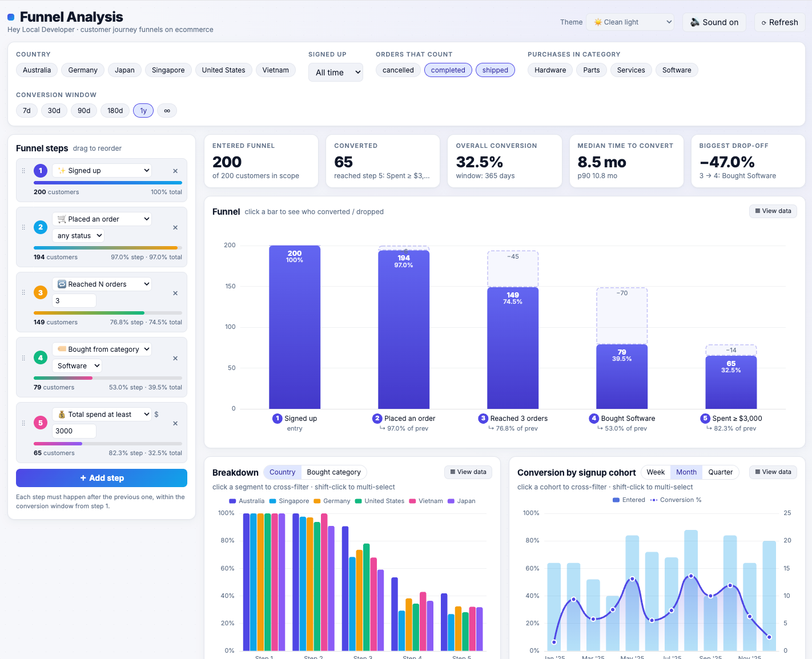Grab the drag handle of Bought from category step
The height and width of the screenshot is (659, 812).
tap(23, 358)
